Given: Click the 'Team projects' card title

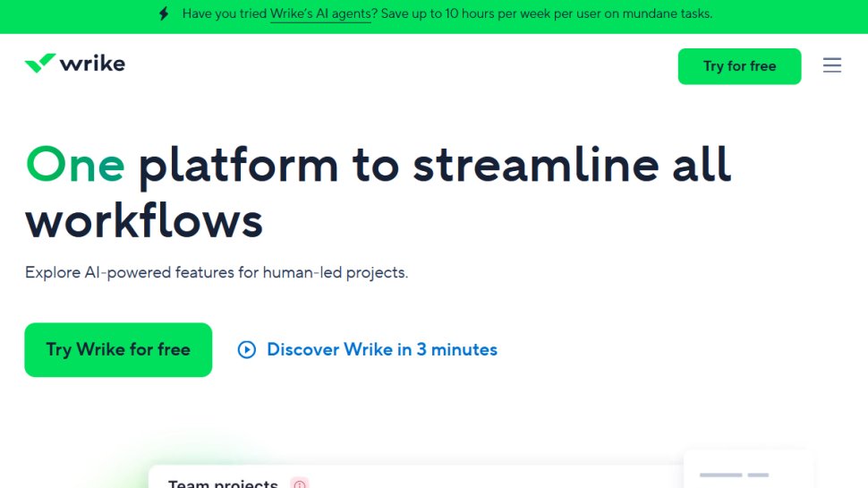Looking at the screenshot, I should pyautogui.click(x=223, y=484).
